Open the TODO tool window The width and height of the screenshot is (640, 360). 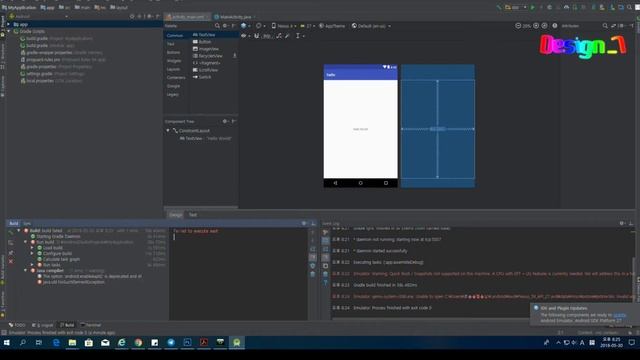point(17,325)
